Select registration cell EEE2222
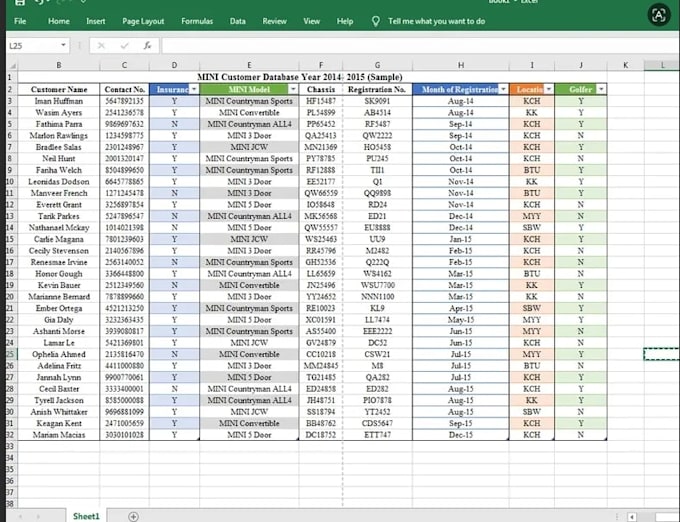Screen dimensions: 680x522 click(377, 331)
